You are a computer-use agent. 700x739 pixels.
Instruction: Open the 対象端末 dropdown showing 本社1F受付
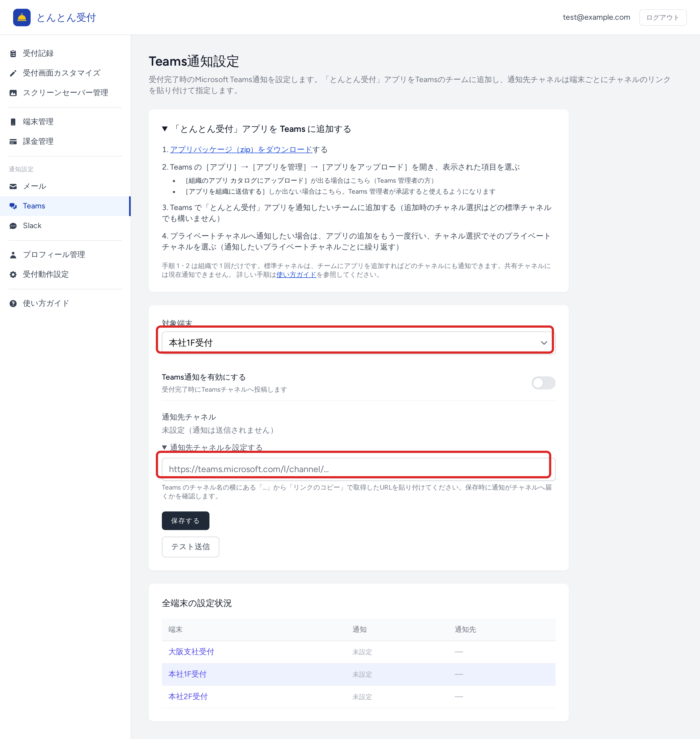tap(358, 343)
